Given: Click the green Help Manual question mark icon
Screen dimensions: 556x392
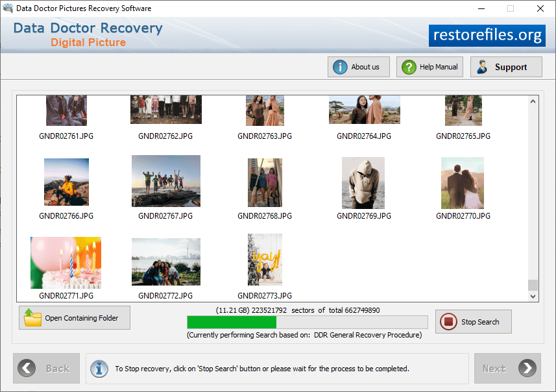Looking at the screenshot, I should point(409,67).
